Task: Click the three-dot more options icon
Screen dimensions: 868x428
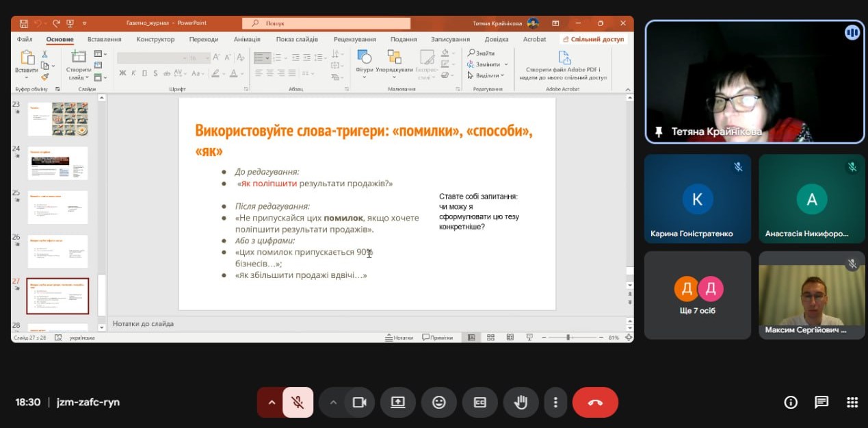Action: click(x=556, y=403)
